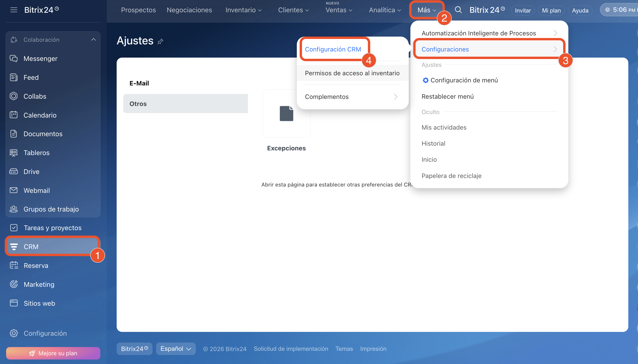This screenshot has height=364, width=638.
Task: Click the Configuración gear in sidebar
Action: tap(14, 333)
